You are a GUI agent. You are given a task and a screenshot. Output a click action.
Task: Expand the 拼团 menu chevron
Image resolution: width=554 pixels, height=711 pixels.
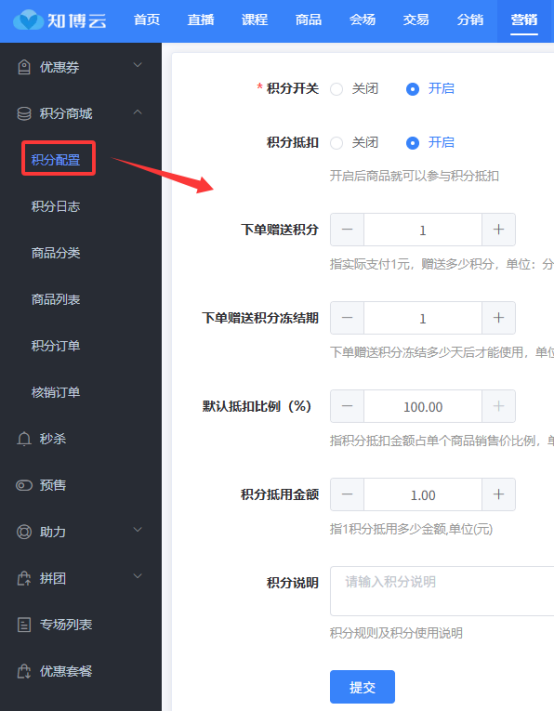click(x=137, y=576)
